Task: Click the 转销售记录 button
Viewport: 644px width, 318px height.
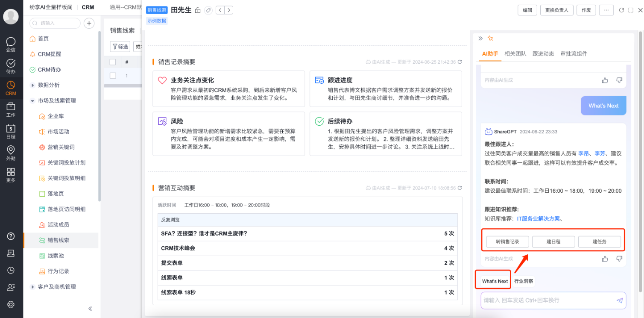Action: (507, 241)
